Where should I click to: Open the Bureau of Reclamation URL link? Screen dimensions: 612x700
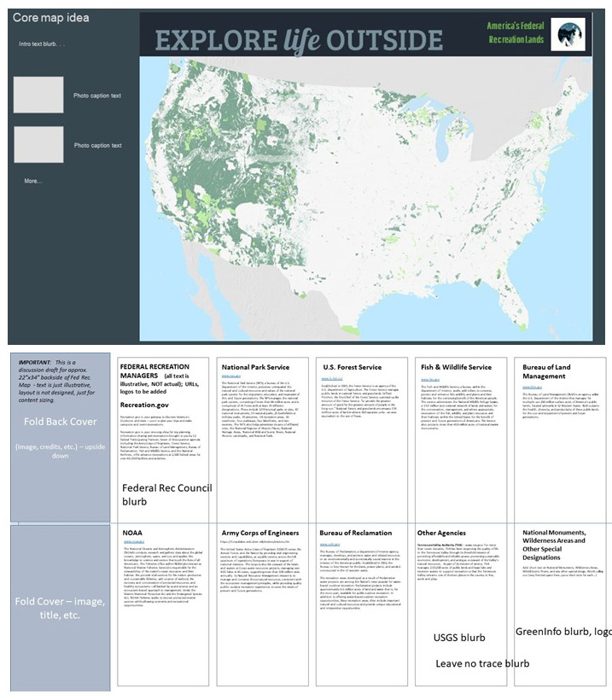click(x=329, y=544)
